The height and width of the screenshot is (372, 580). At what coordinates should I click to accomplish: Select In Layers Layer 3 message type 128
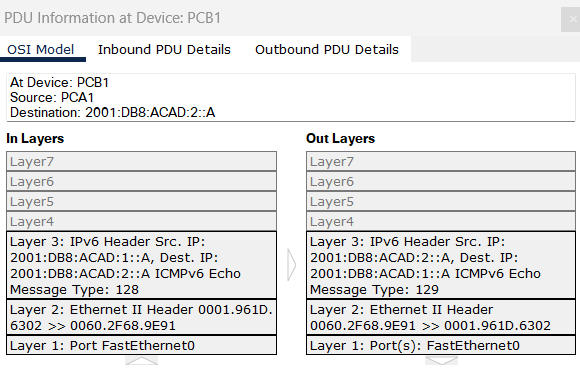click(141, 265)
